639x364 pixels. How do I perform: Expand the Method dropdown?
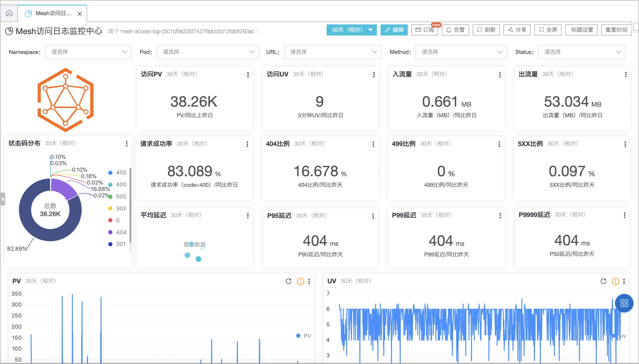coord(461,52)
